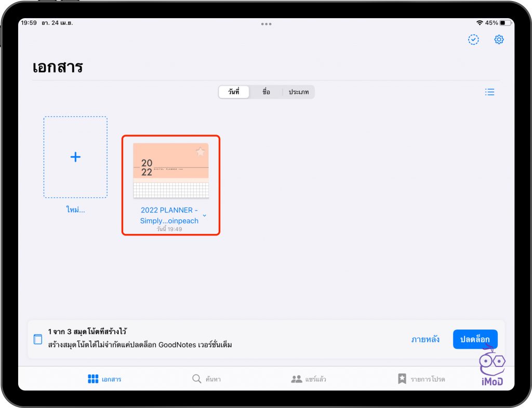Toggle the favorite star on planner thumbnail
532x408 pixels.
pos(201,152)
